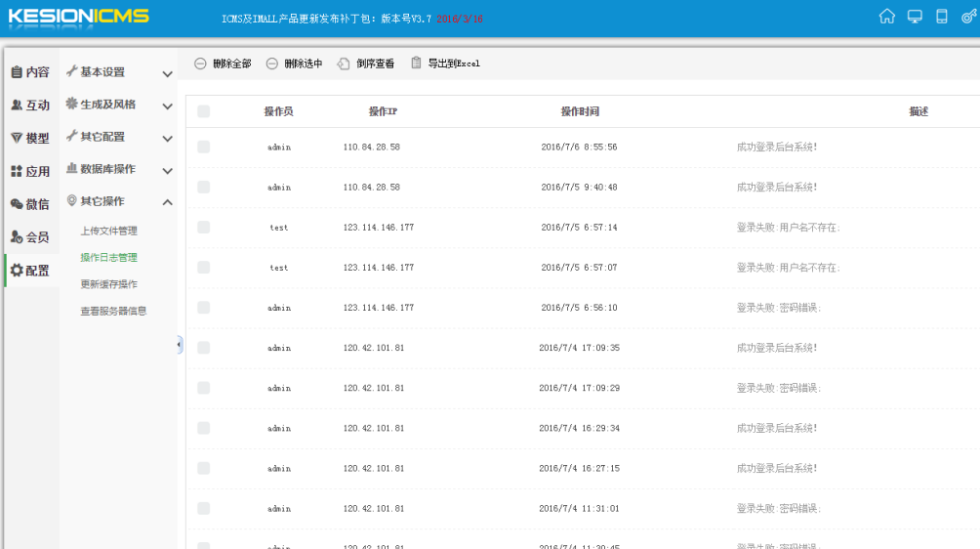Expand the 数据库操作 menu section
980x549 pixels.
tap(118, 169)
